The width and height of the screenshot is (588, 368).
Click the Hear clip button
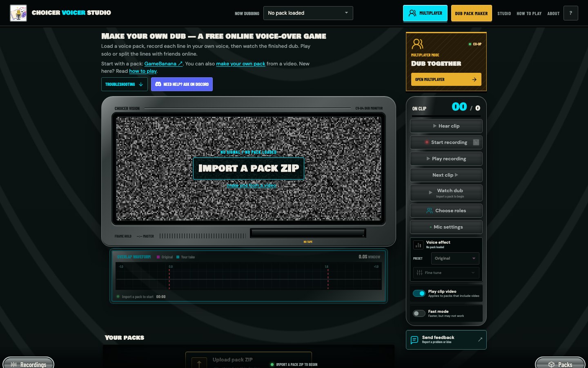(446, 126)
